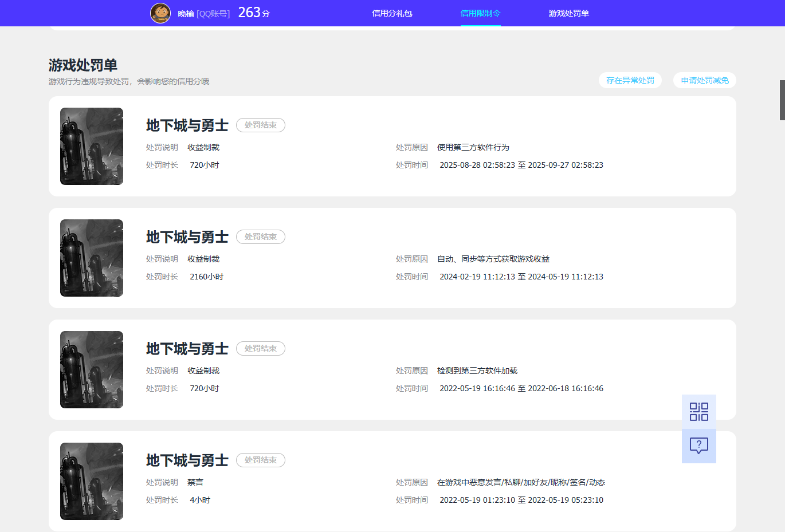The width and height of the screenshot is (785, 532).
Task: Click the game thumbnail of the 检测到第三方软件加载 penalty
Action: (x=92, y=369)
